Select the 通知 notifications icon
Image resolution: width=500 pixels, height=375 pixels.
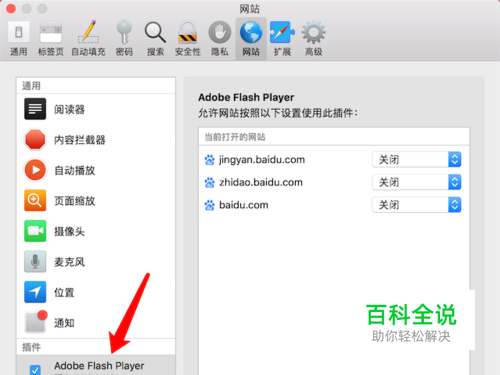(36, 322)
